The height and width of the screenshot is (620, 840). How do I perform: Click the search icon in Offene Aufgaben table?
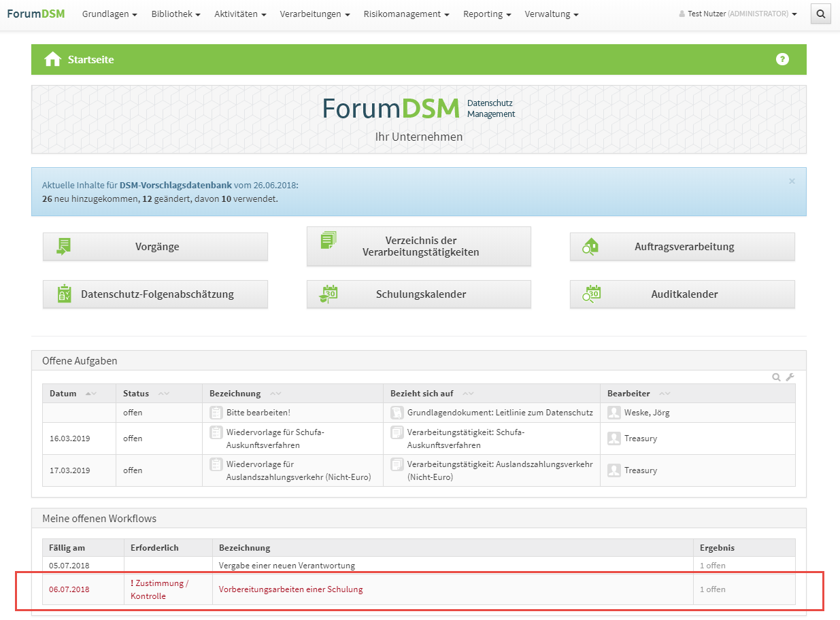776,377
